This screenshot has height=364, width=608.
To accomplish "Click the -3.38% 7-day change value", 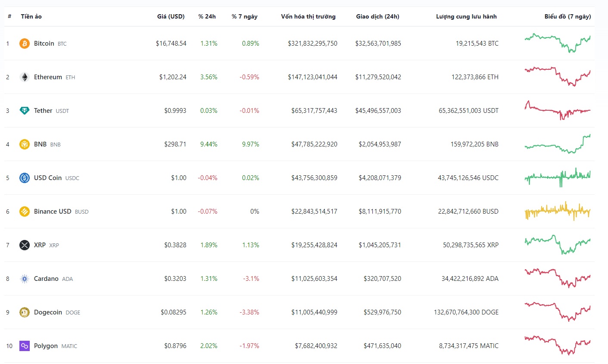I will click(249, 312).
